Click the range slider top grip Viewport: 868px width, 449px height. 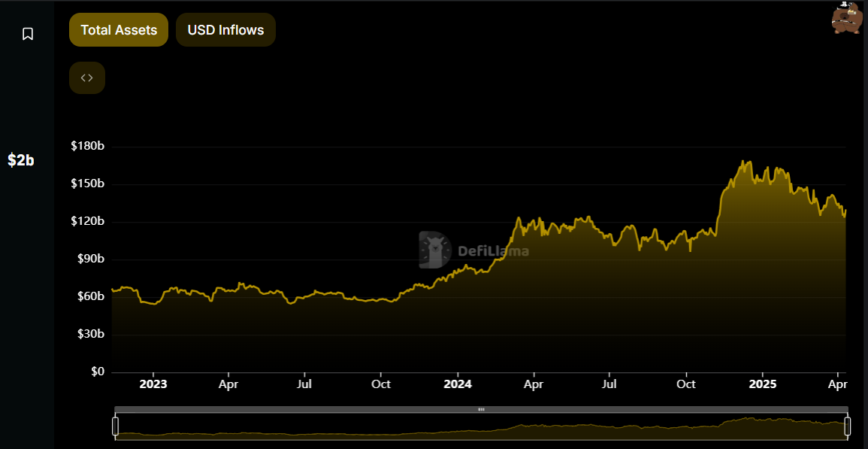[x=482, y=409]
